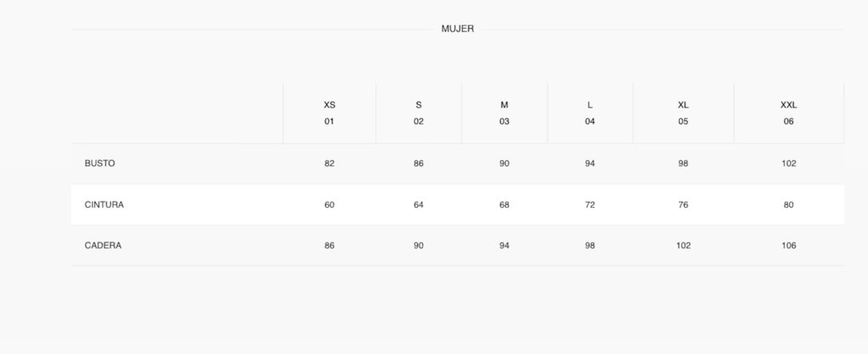
Task: Select the XS 01 size column header
Action: (x=330, y=113)
